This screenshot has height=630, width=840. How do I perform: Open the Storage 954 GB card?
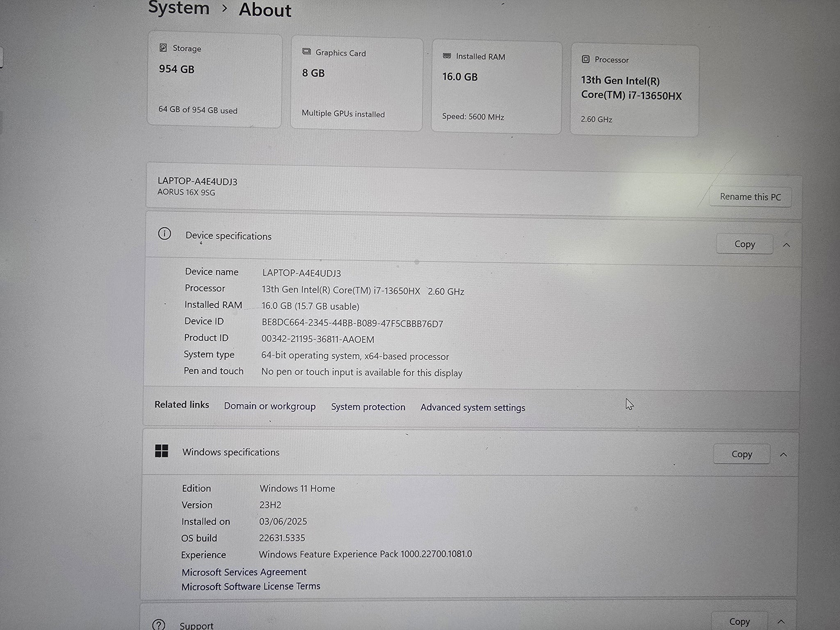pyautogui.click(x=215, y=80)
